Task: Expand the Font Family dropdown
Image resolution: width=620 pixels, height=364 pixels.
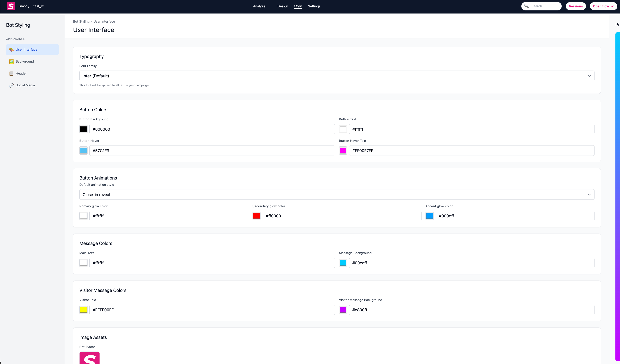Action: [x=337, y=76]
